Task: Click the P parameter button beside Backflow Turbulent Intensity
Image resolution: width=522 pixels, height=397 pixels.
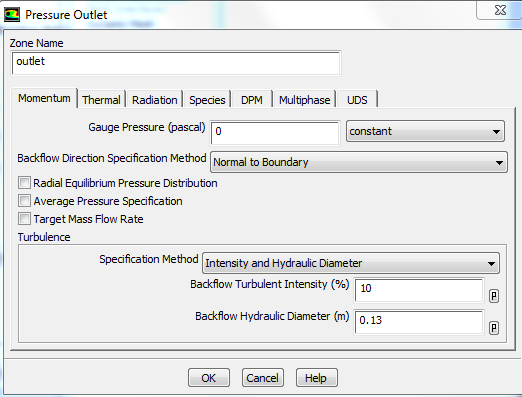Action: pos(494,296)
